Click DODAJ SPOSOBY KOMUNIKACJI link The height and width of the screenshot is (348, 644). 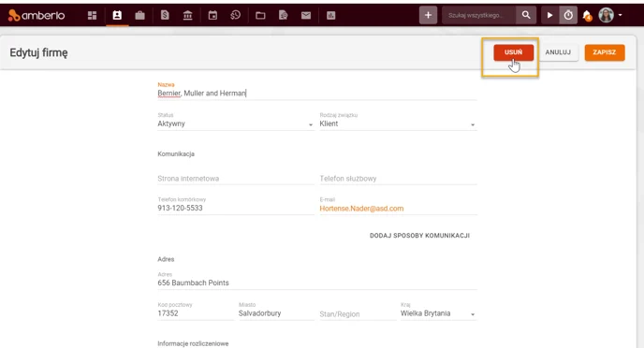coord(419,236)
